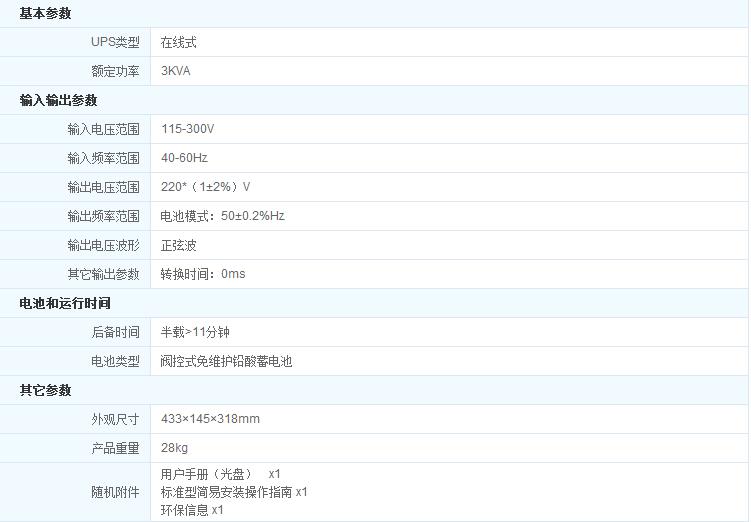
Task: Click the 阀控式免维护铅酸蓄电池 battery type text
Action: point(226,361)
